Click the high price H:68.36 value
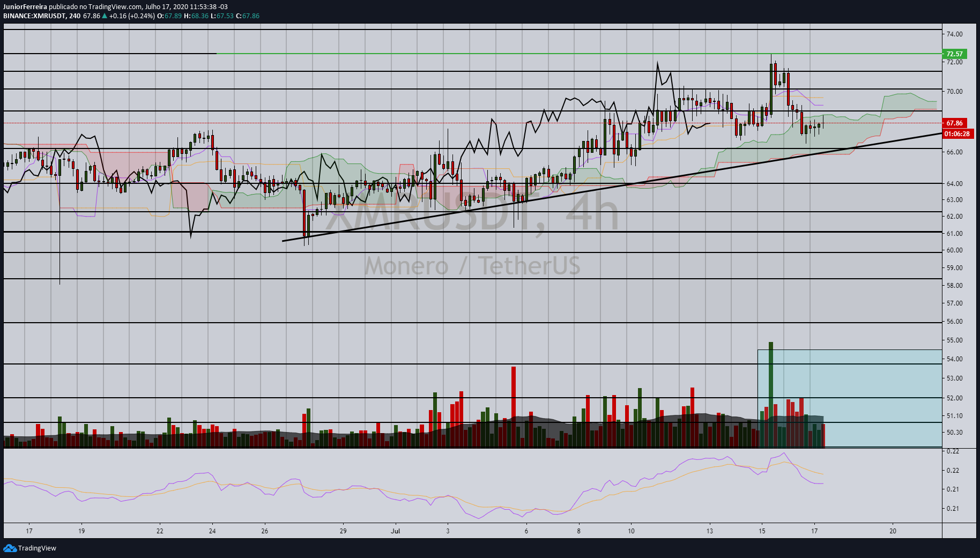Screen dimensions: 980x558 pyautogui.click(x=196, y=16)
